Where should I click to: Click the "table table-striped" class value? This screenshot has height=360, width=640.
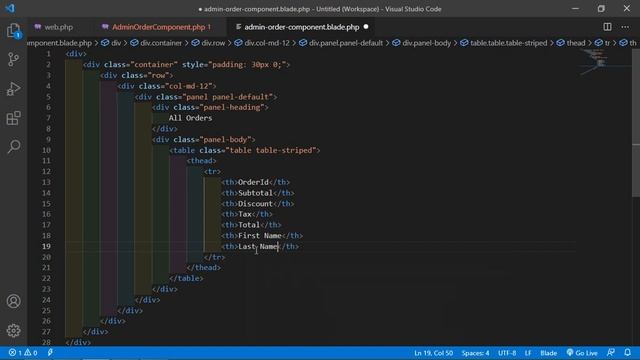271,150
